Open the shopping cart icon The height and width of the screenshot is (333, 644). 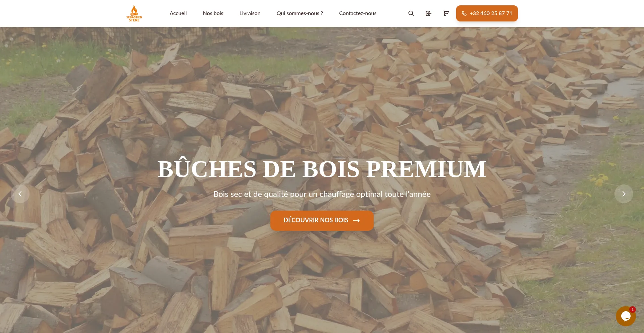(446, 13)
